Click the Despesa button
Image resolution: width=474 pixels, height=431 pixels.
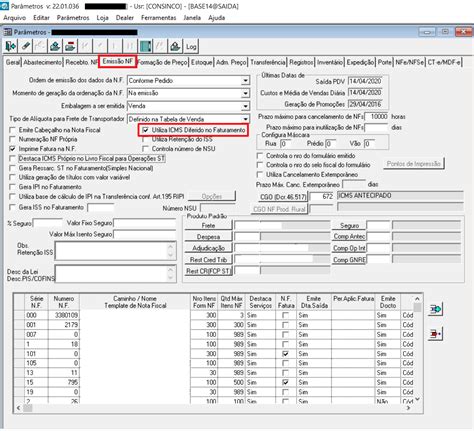pos(208,237)
